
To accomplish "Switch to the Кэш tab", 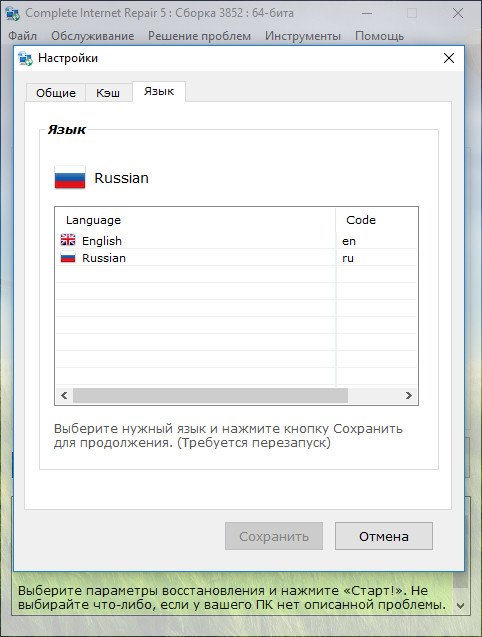I will click(108, 93).
